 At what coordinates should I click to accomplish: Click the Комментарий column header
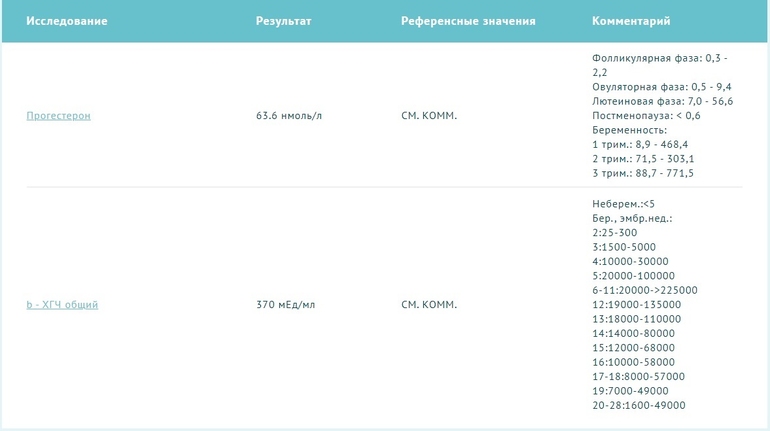pos(631,21)
